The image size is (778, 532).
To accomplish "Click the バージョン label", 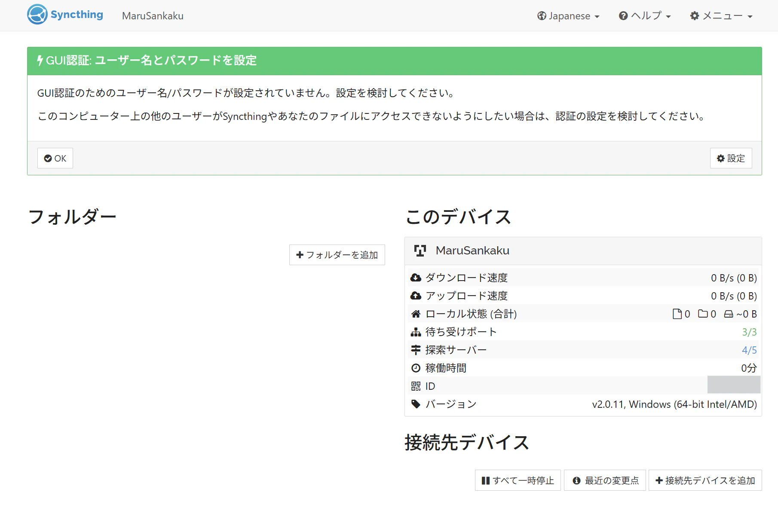I will coord(451,404).
